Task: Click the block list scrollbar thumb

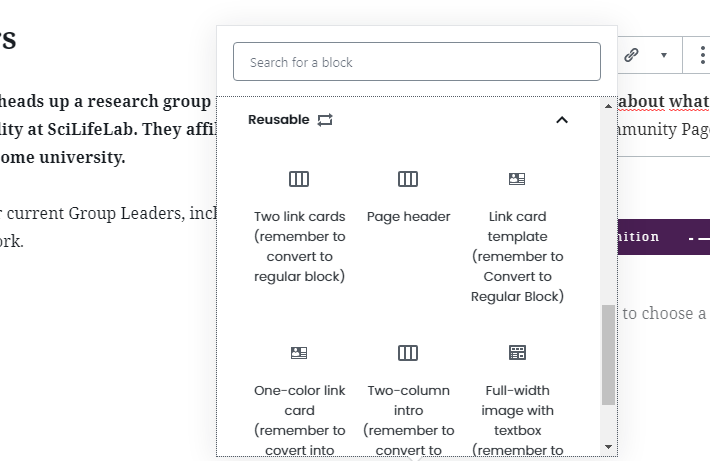Action: click(608, 355)
